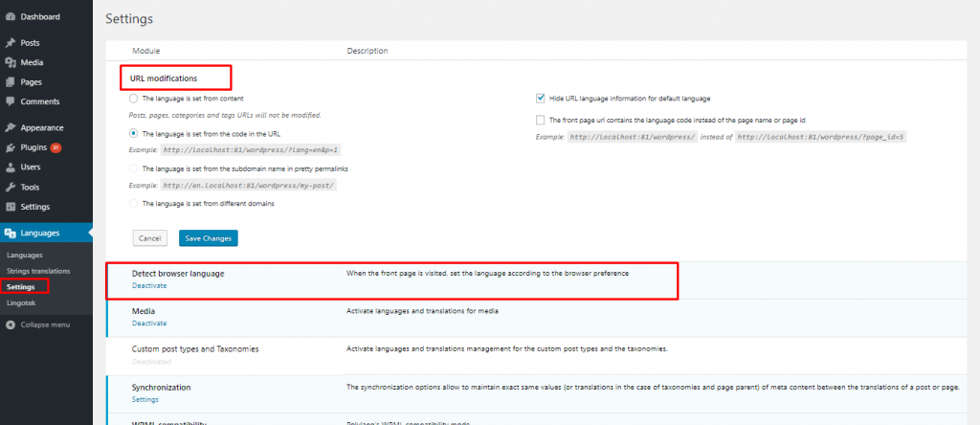Click the Plugins plug icon
The width and height of the screenshot is (980, 425).
tap(10, 147)
